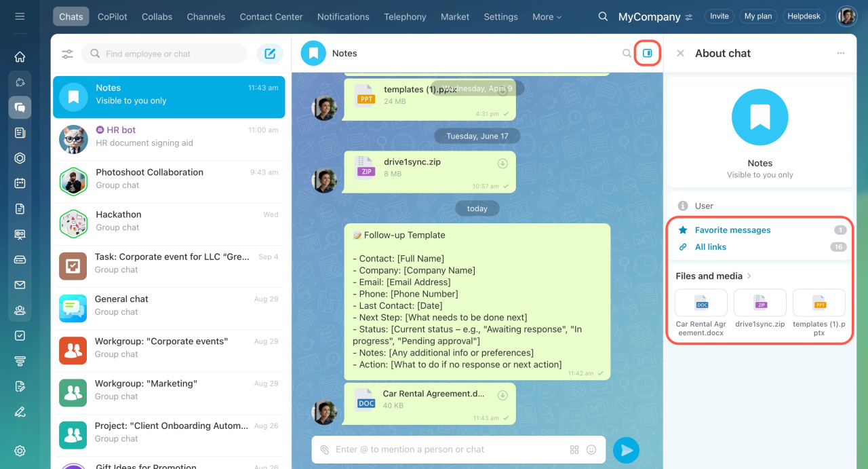
Task: Expand the Files and media section
Action: coord(714,276)
